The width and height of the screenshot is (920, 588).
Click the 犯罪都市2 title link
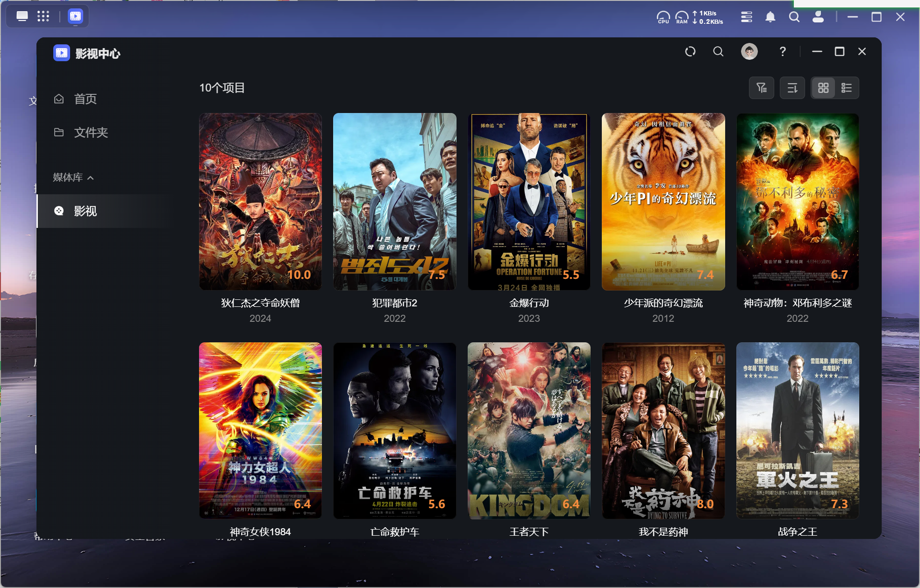point(394,303)
